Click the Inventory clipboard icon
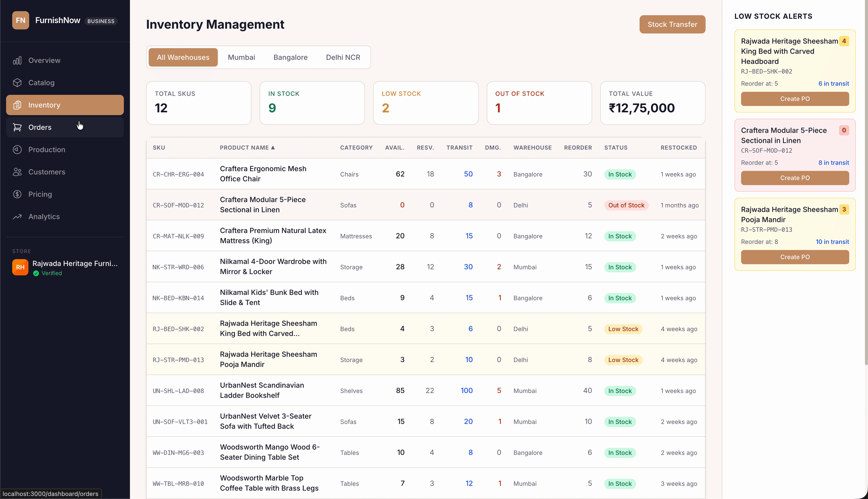868x499 pixels. pos(17,105)
